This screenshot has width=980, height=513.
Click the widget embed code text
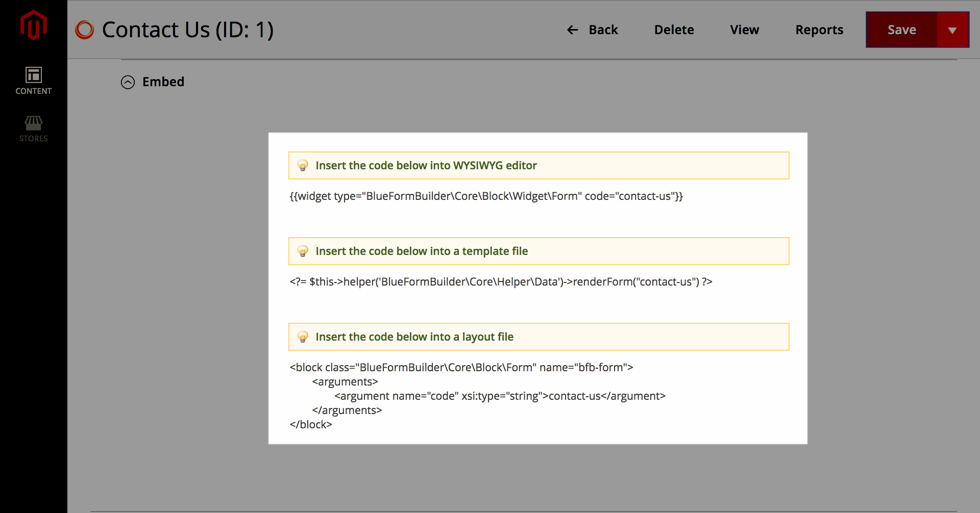pos(486,196)
